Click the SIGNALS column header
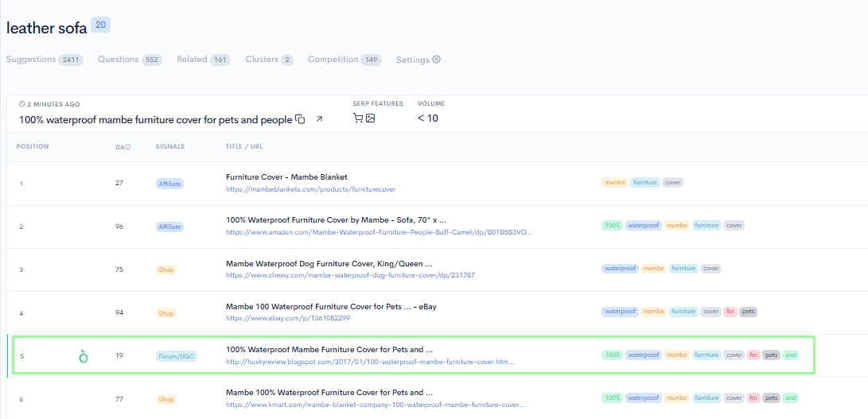 tap(170, 146)
